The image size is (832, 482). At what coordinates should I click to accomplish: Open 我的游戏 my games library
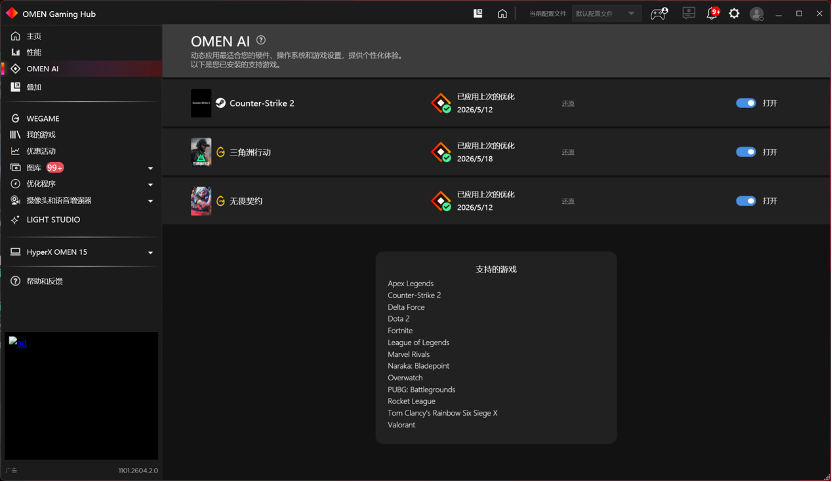click(40, 135)
